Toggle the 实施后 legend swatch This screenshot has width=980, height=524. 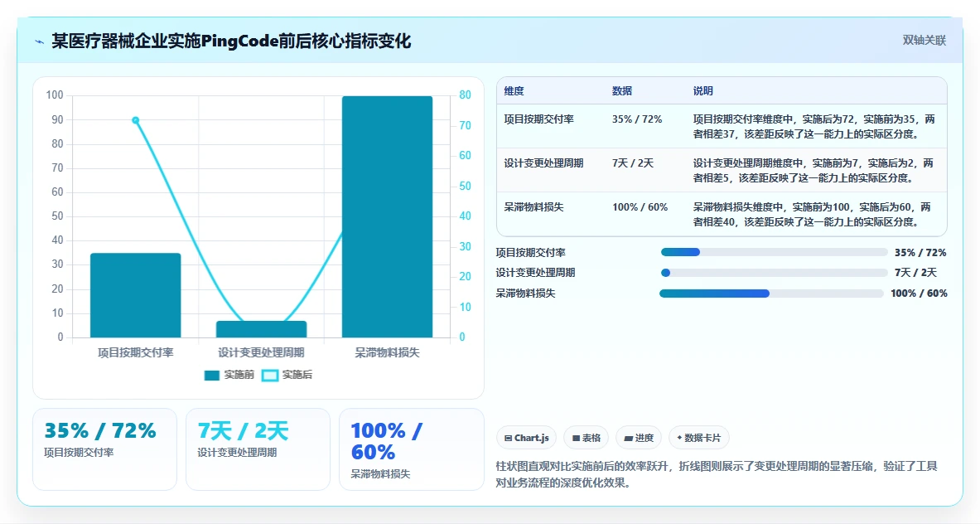click(x=269, y=376)
